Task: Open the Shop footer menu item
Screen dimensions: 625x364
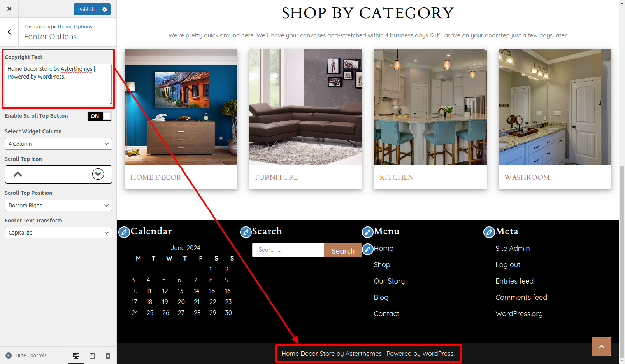Action: coord(382,265)
